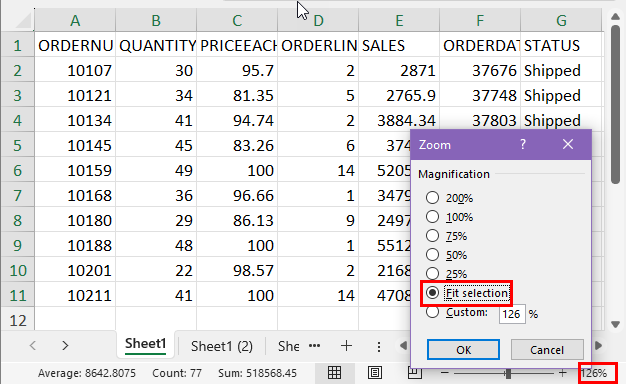Select row 5 header

[18, 145]
